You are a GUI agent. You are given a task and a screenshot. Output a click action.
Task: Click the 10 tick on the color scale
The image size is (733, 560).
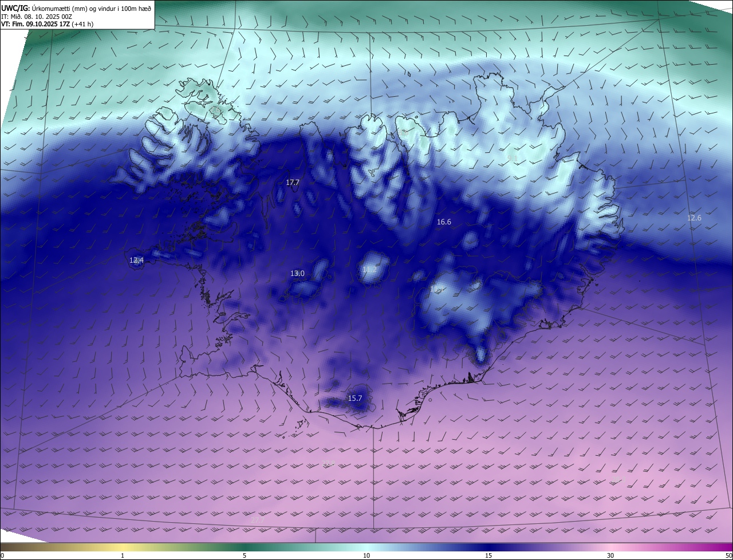point(366,555)
